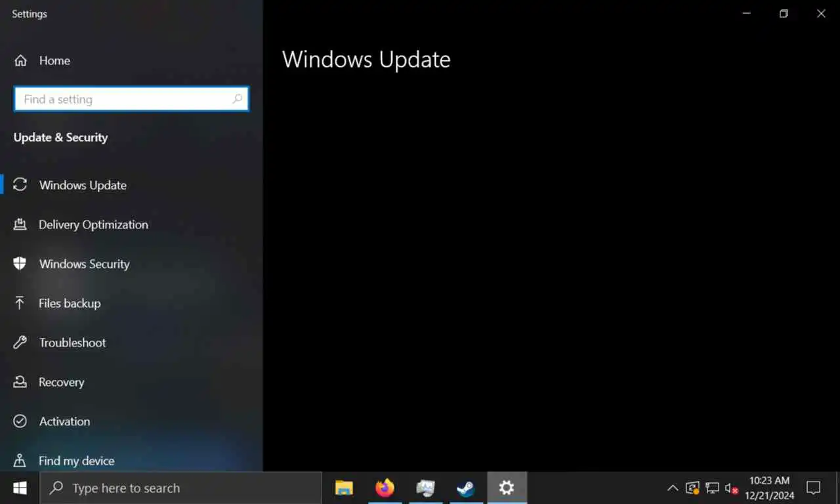Open Recovery options
The image size is (840, 504).
[131, 382]
